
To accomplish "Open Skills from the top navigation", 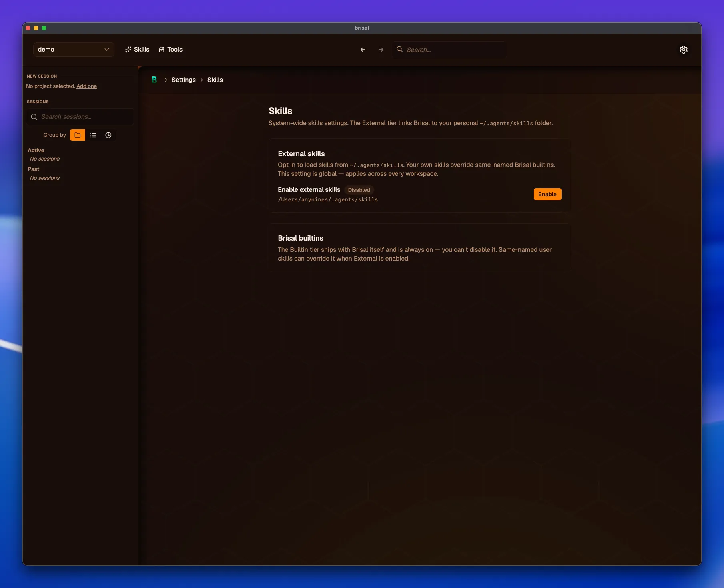I will point(137,50).
